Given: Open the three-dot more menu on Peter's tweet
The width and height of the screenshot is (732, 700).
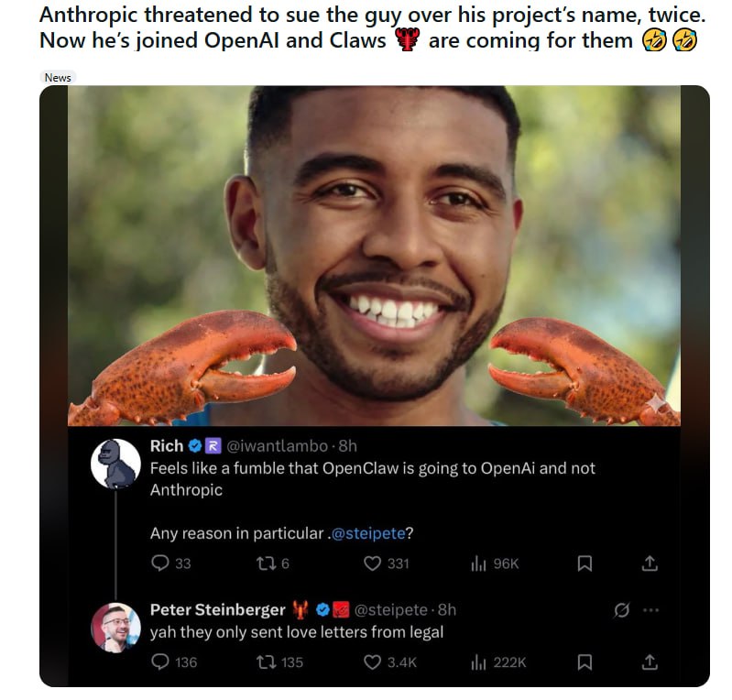Looking at the screenshot, I should pyautogui.click(x=650, y=610).
